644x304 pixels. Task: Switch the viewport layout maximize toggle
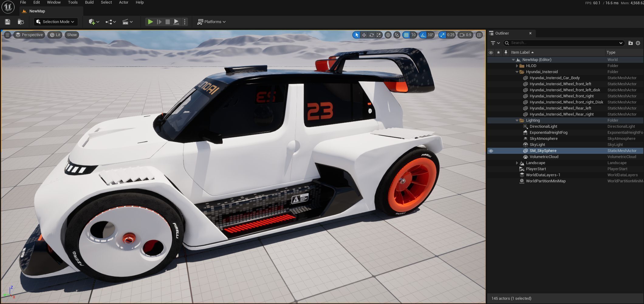tap(479, 35)
